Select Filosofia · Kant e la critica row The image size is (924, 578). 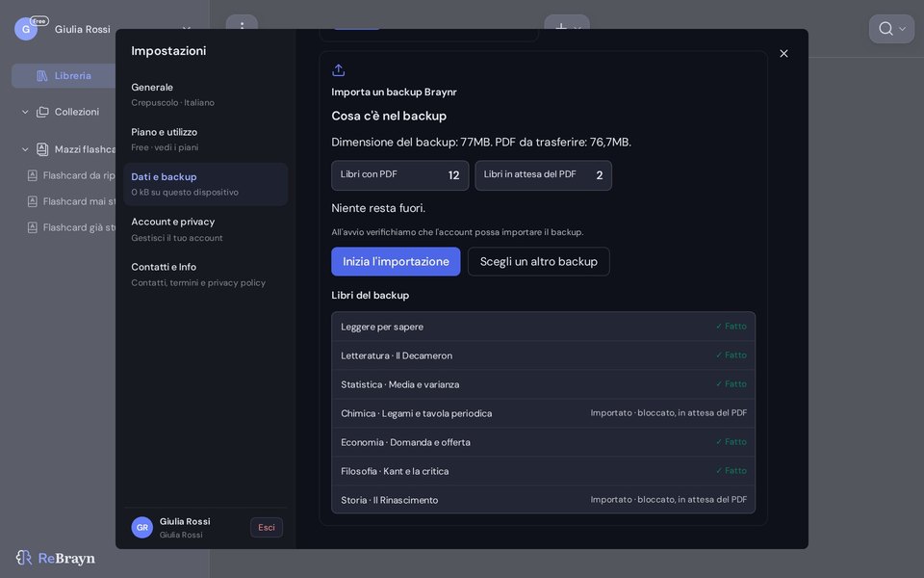tap(543, 471)
